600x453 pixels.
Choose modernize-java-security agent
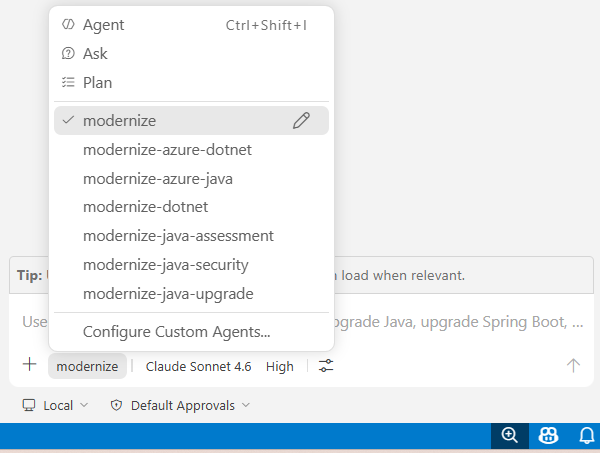click(x=191, y=265)
